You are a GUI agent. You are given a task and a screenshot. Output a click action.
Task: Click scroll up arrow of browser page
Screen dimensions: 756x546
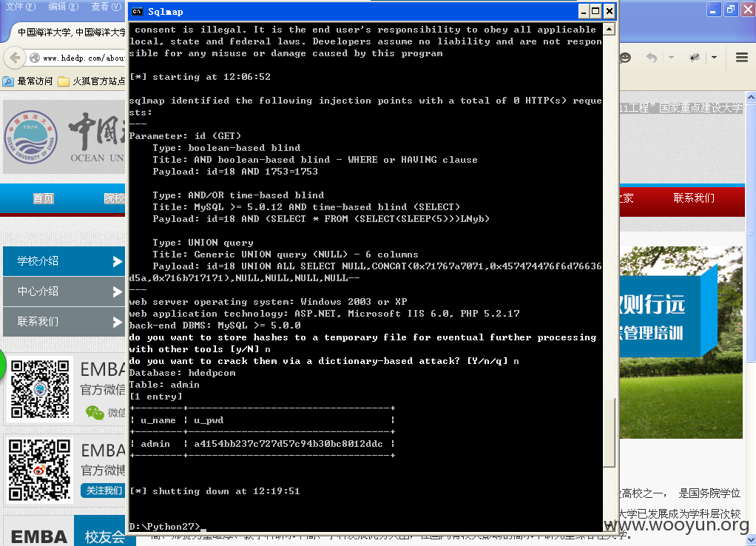(x=751, y=97)
